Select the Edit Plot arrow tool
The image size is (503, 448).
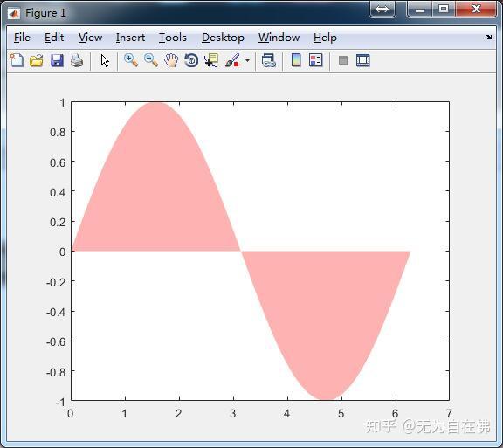tap(105, 60)
